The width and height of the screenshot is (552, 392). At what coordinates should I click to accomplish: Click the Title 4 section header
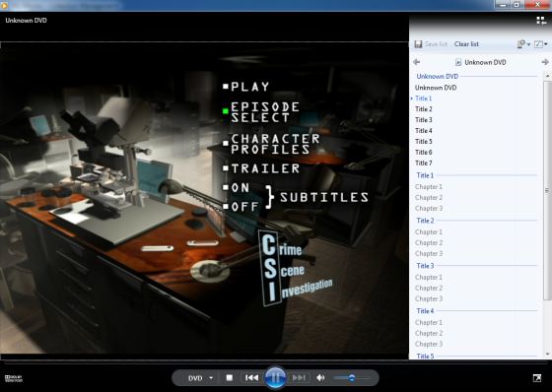click(425, 311)
